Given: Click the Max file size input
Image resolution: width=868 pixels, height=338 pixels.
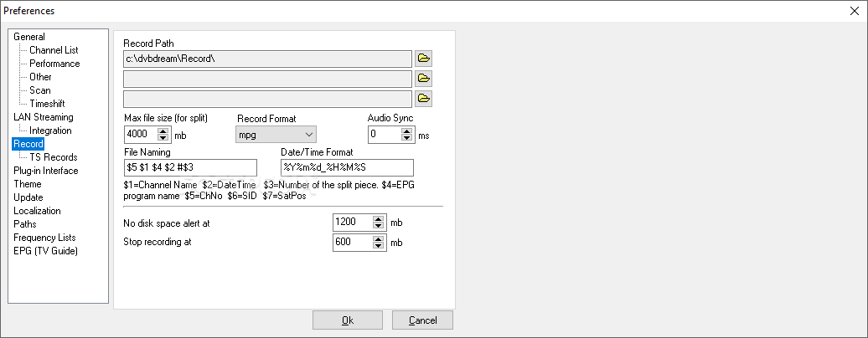Looking at the screenshot, I should (141, 135).
